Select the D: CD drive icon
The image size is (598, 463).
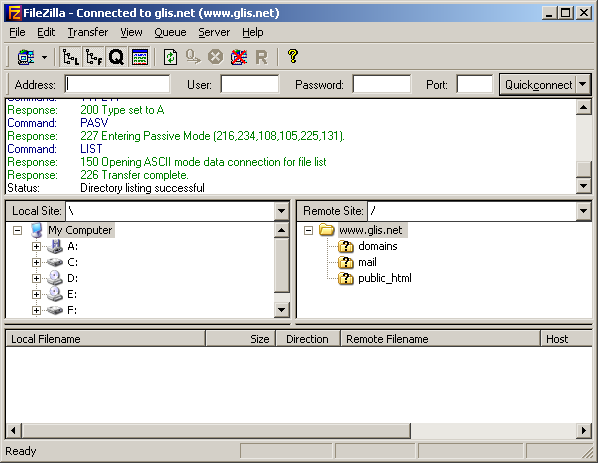click(55, 278)
